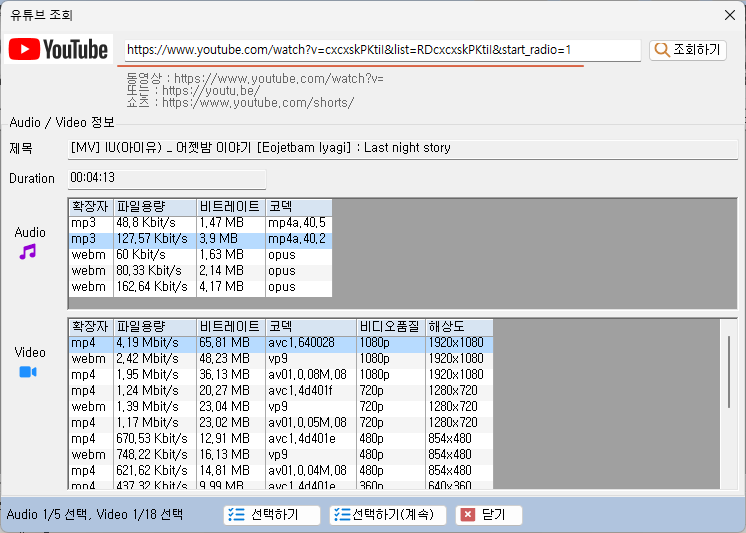Select video row 2.42 Mbit/s

(281, 359)
